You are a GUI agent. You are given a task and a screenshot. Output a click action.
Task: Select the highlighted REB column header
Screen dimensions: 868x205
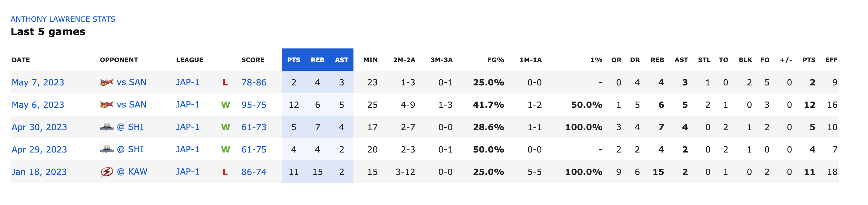click(317, 60)
